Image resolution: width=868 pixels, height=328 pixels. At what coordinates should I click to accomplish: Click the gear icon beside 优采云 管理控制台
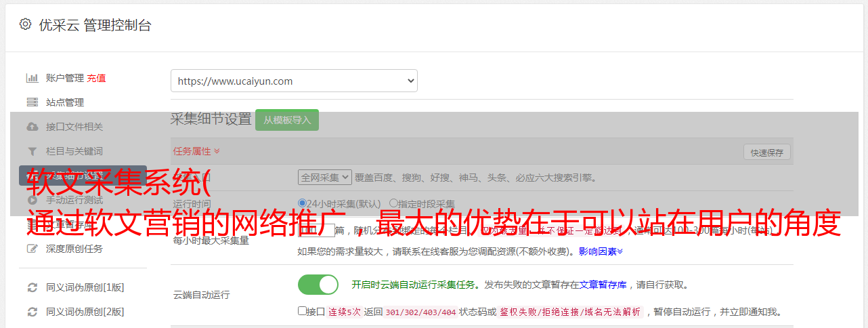(x=25, y=24)
